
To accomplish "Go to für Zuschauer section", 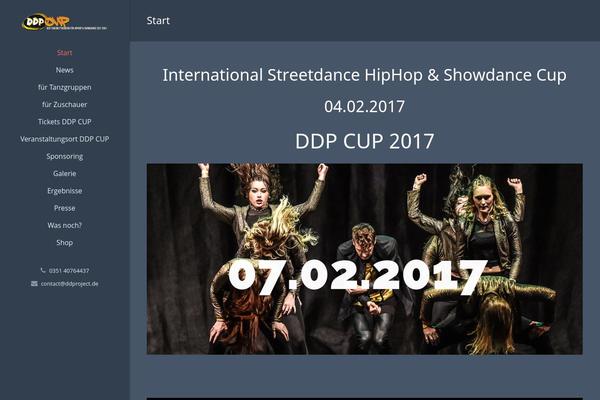I will [x=64, y=104].
